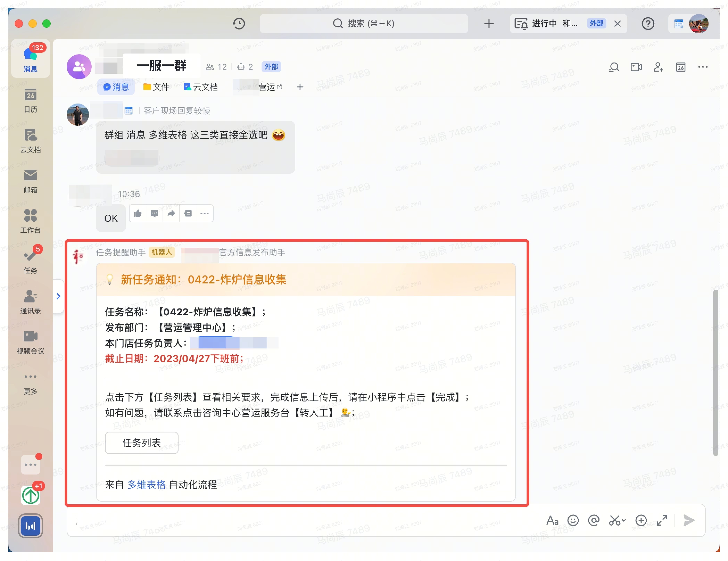
Task: Click the search field in top bar
Action: click(x=364, y=24)
